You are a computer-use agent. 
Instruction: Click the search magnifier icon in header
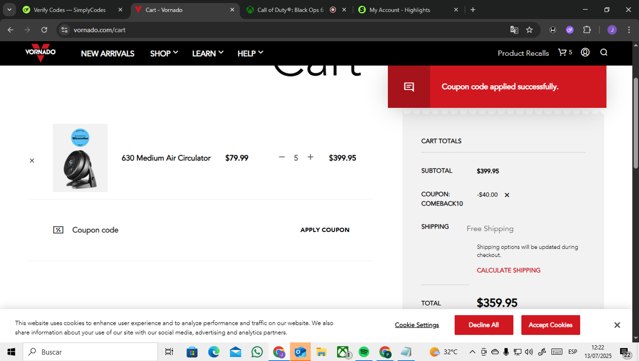(x=604, y=52)
